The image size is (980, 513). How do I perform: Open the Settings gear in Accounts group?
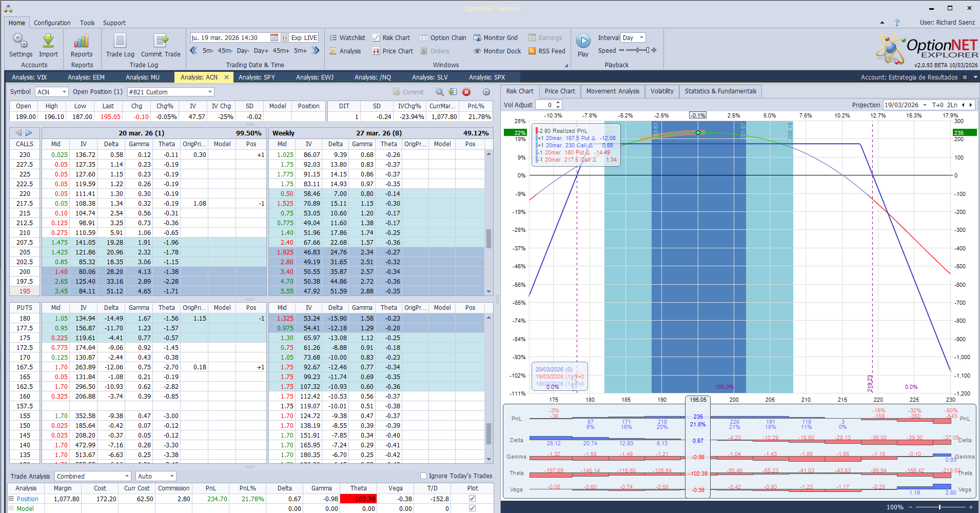(x=21, y=45)
